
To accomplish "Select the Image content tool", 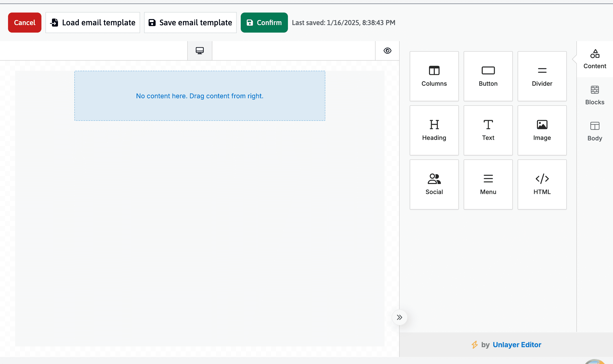I will pos(542,130).
